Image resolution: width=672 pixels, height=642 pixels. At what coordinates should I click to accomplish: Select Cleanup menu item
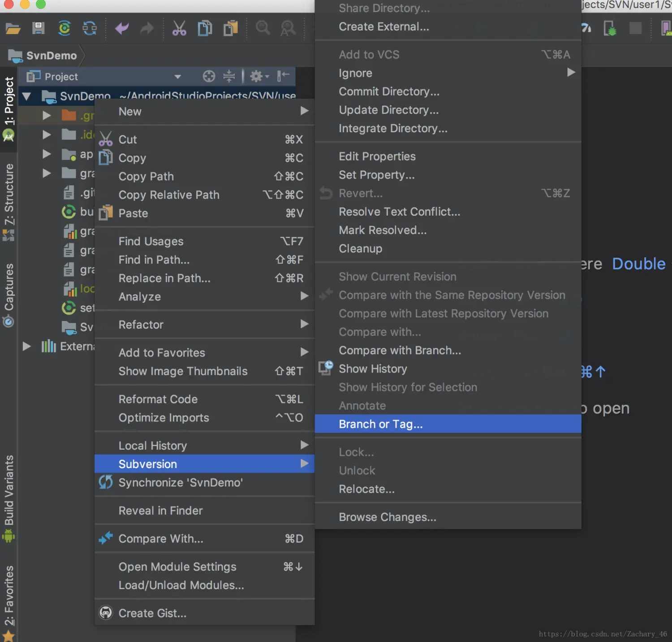(x=448, y=248)
